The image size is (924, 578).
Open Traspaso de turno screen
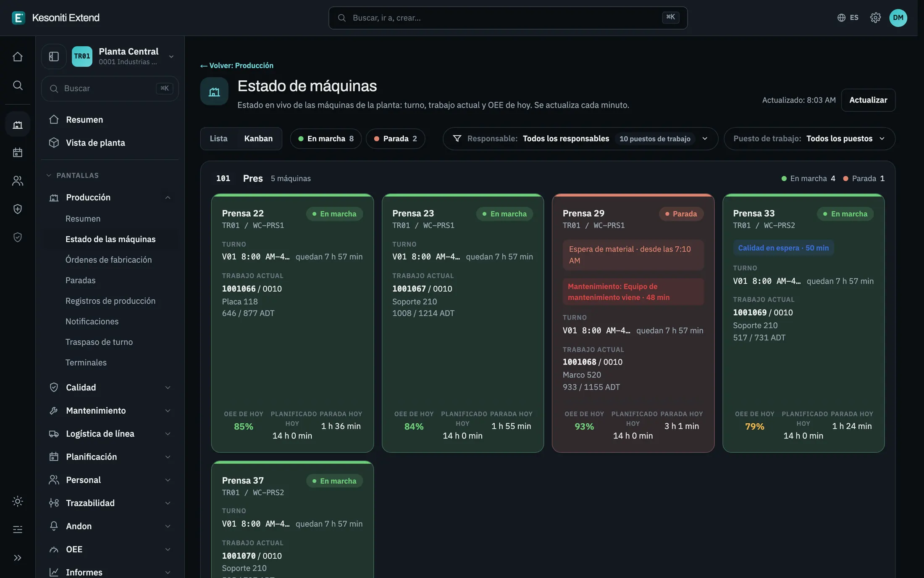(x=99, y=342)
